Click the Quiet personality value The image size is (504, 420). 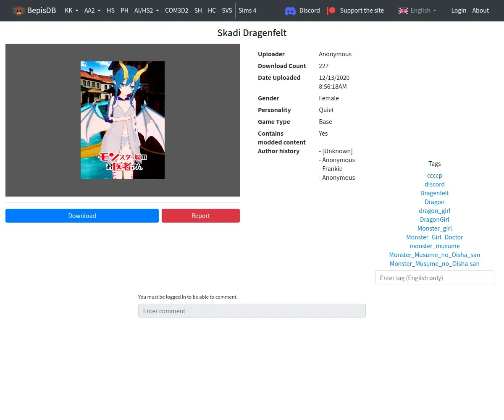click(326, 110)
